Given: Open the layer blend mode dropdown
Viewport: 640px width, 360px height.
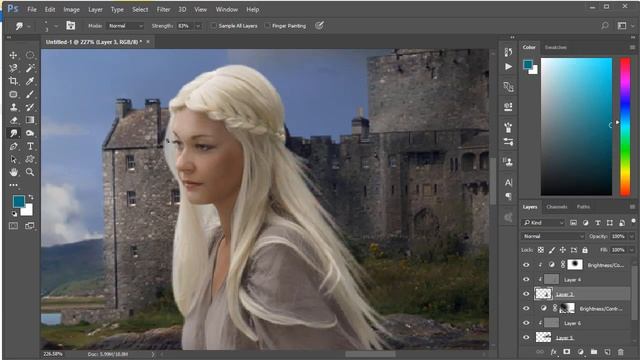Looking at the screenshot, I should coord(553,236).
